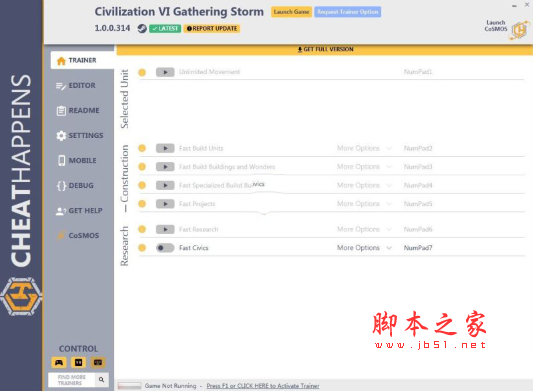Click the Cheat Happens logo emblem in sidebar
Screen dimensions: 533x391
coord(21,296)
